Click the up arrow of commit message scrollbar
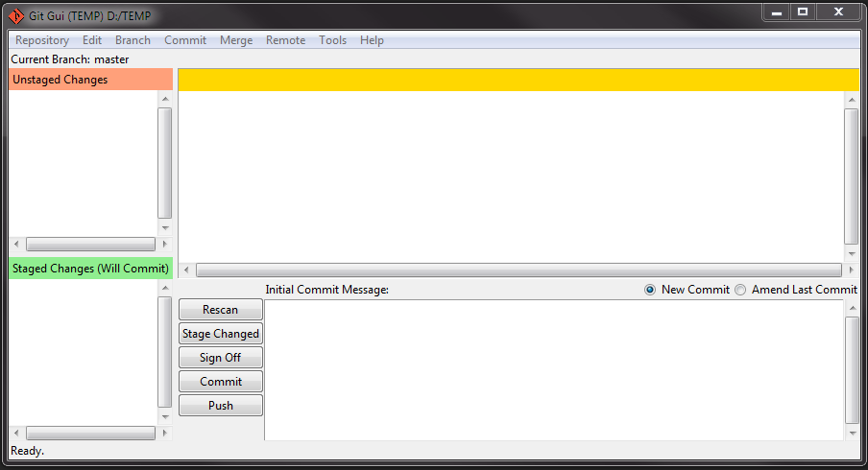 853,308
